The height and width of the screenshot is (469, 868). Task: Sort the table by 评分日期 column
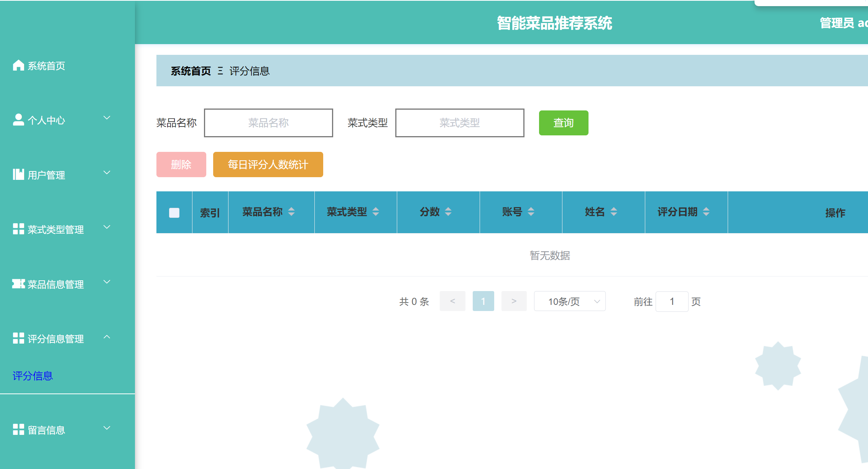(x=707, y=211)
